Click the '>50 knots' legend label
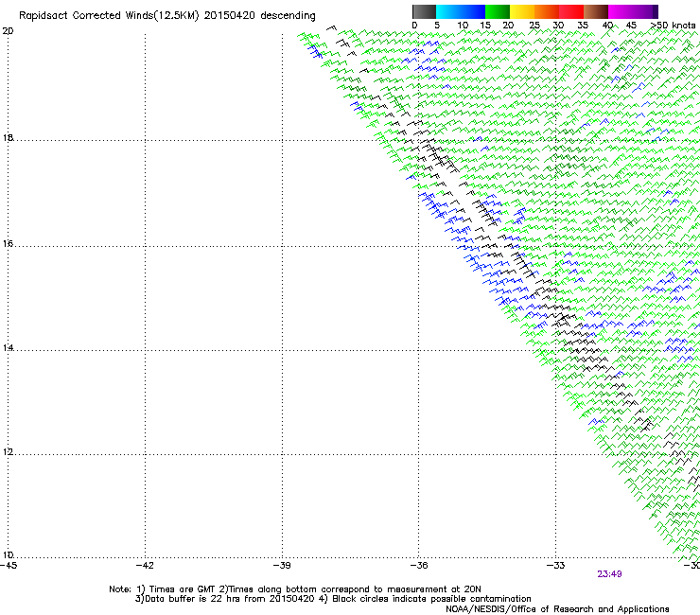Viewport: 700px width, 615px height. pos(673,26)
